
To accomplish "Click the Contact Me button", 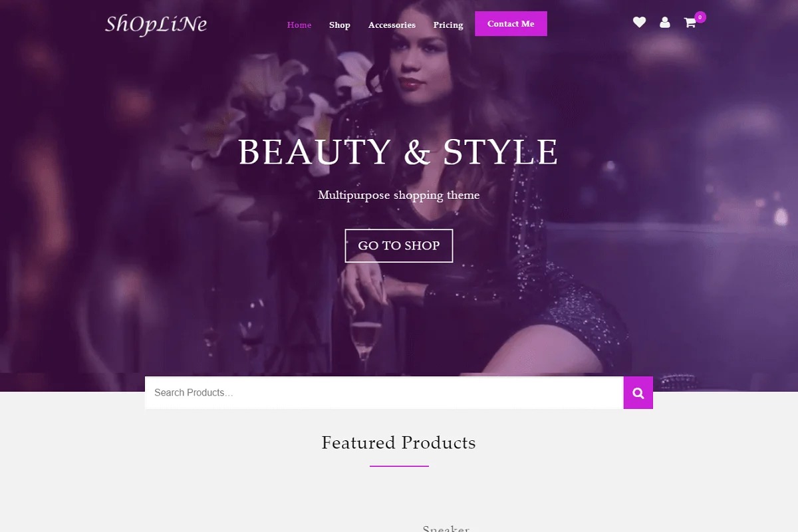I will tap(511, 24).
